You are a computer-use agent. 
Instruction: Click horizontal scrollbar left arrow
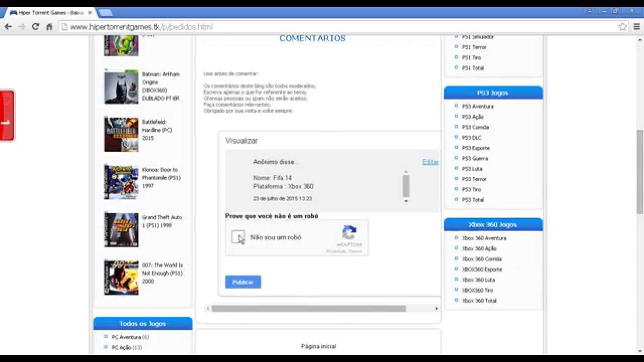pos(208,308)
